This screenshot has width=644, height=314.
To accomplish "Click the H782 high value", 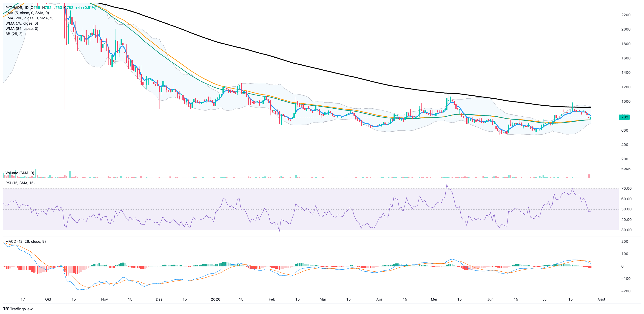I will (x=47, y=8).
